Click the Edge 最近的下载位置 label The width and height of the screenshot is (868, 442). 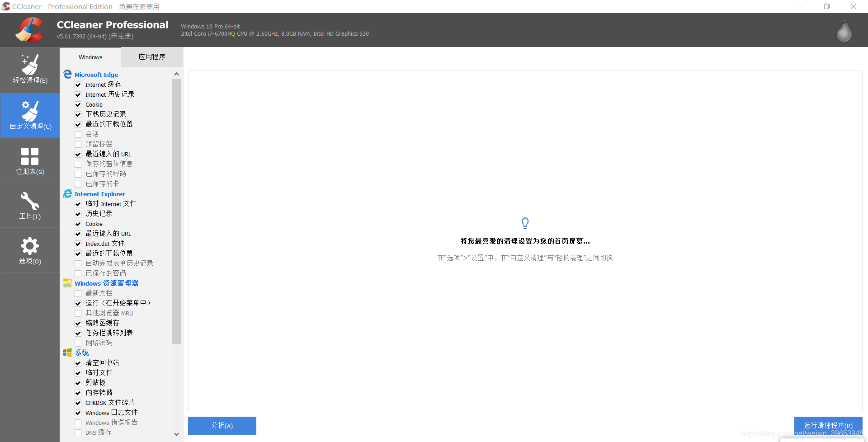point(109,124)
